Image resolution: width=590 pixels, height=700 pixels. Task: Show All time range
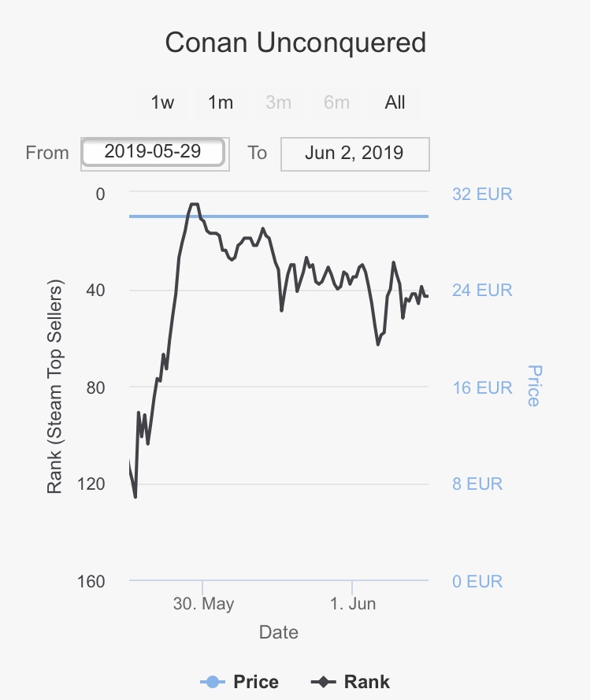[395, 102]
